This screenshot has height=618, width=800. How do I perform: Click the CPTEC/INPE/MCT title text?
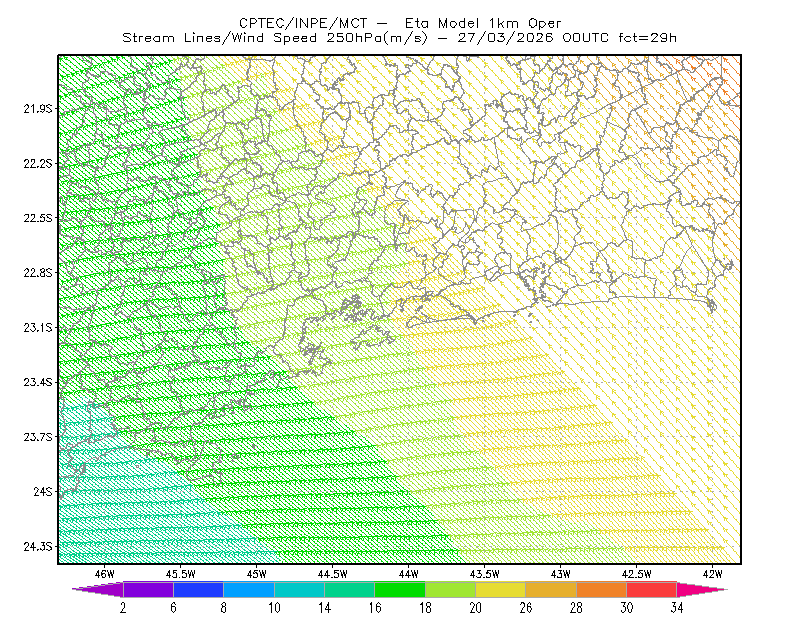point(303,23)
